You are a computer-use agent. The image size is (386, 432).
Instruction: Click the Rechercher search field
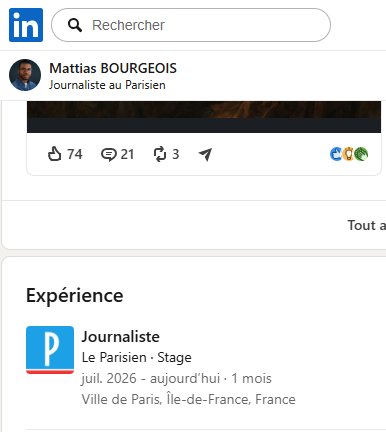pyautogui.click(x=191, y=25)
